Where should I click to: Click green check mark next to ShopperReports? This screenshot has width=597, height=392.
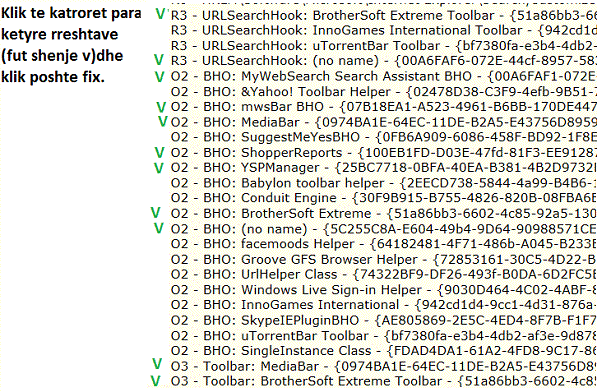[159, 153]
